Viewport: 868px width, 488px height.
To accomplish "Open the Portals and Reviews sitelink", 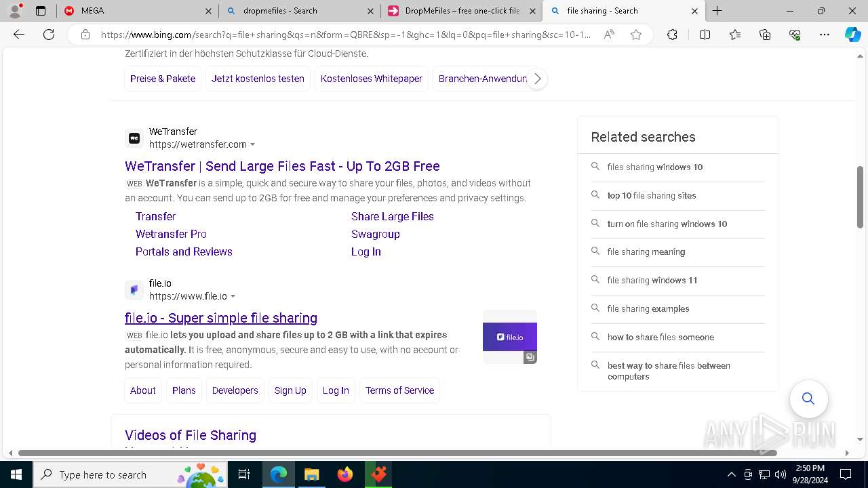I will (x=184, y=251).
